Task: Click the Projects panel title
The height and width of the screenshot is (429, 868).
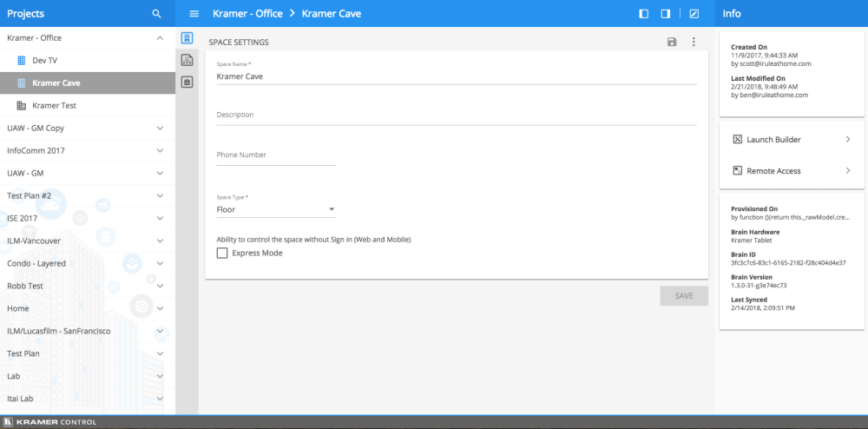Action: point(25,14)
